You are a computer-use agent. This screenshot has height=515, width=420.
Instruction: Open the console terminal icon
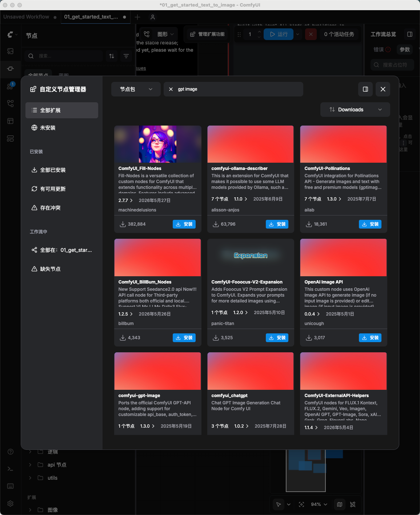[11, 469]
